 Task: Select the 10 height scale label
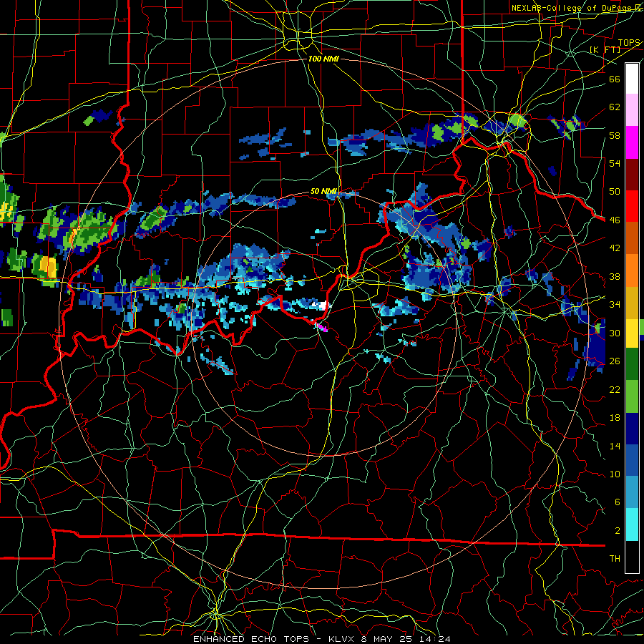point(615,474)
